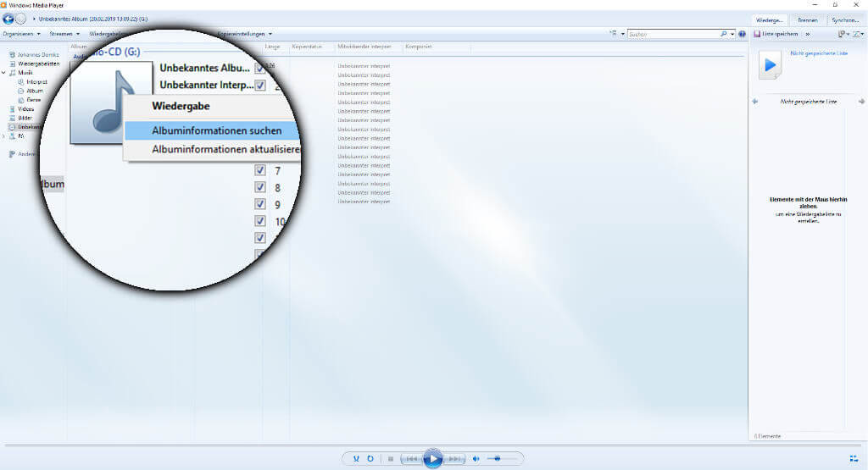Save the list with Liste speichern

pos(776,34)
